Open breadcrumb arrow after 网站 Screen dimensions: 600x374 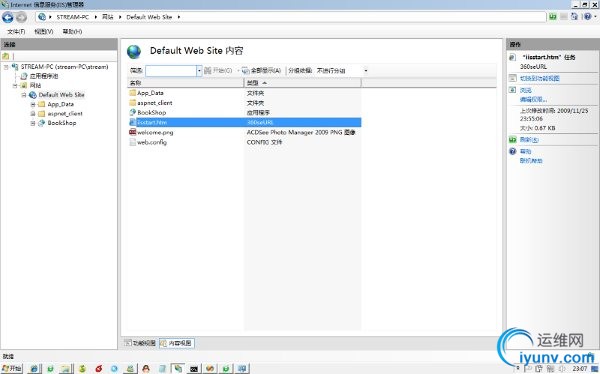point(120,17)
